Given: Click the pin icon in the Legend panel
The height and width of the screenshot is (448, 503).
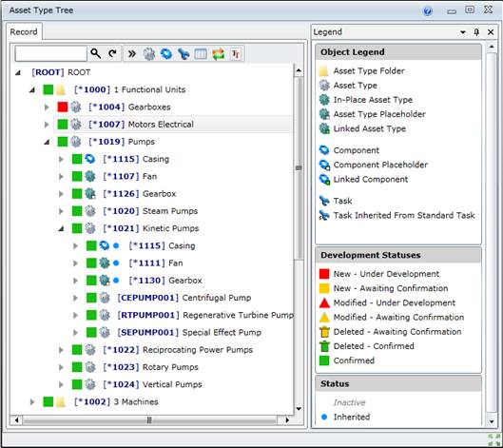Looking at the screenshot, I should (x=476, y=32).
